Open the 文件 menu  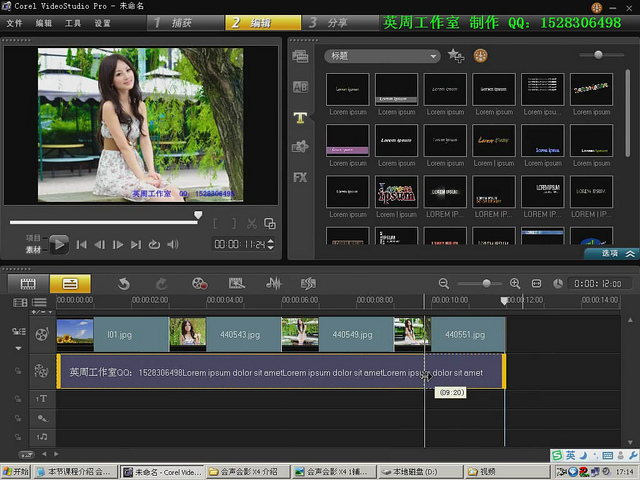(14, 23)
